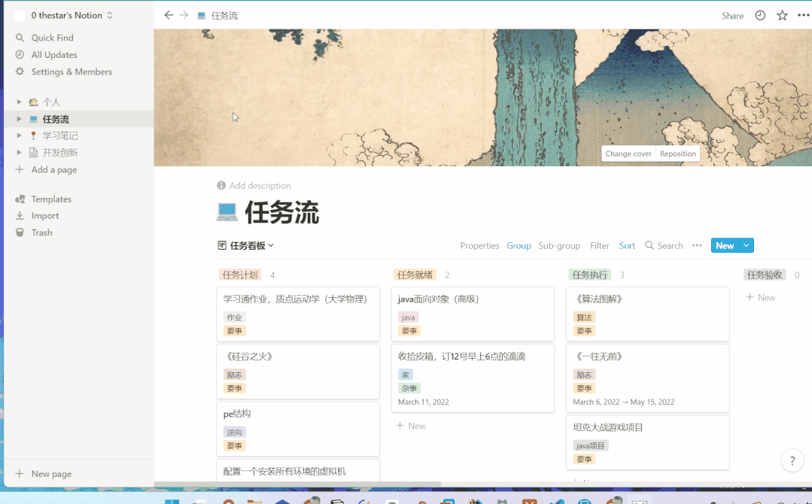
Task: Open the Sort option
Action: [627, 245]
